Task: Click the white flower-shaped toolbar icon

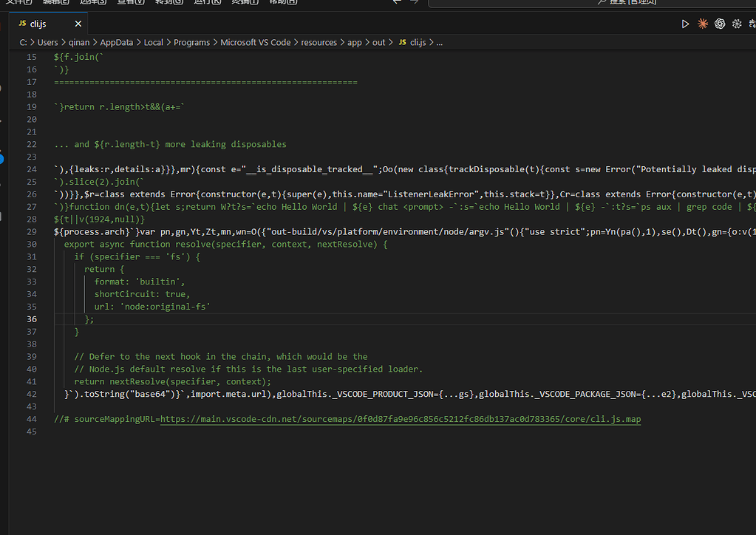Action: (737, 24)
